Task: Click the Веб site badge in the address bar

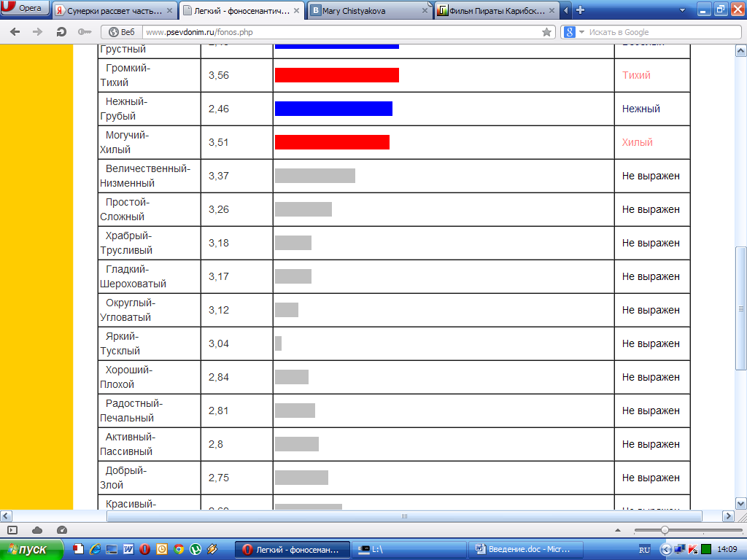Action: (x=122, y=32)
